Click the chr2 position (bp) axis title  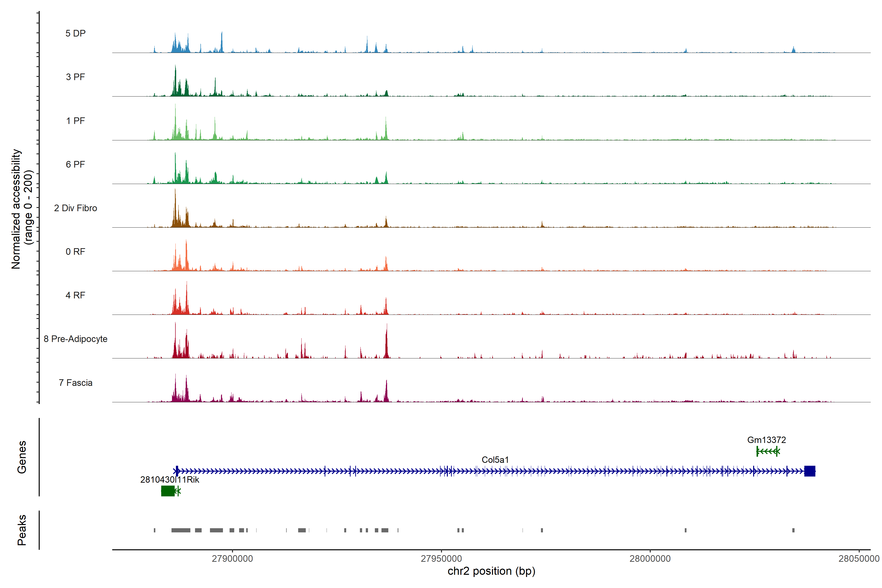click(x=491, y=571)
